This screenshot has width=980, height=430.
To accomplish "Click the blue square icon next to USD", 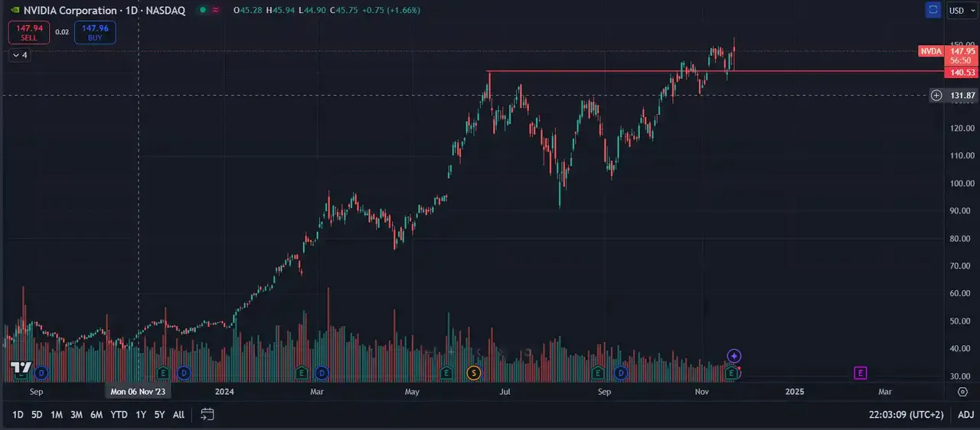I will [x=933, y=10].
